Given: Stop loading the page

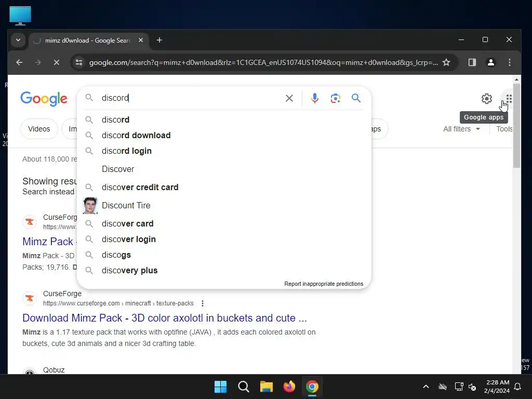Looking at the screenshot, I should tap(57, 62).
